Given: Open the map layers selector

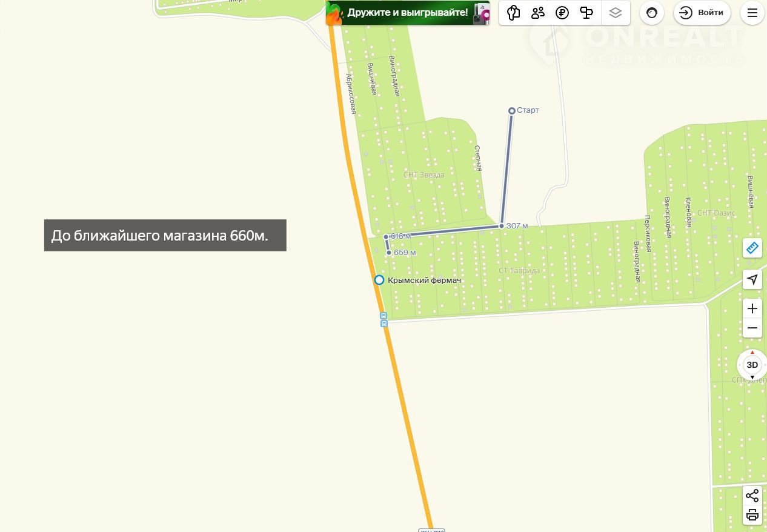Looking at the screenshot, I should pyautogui.click(x=616, y=13).
